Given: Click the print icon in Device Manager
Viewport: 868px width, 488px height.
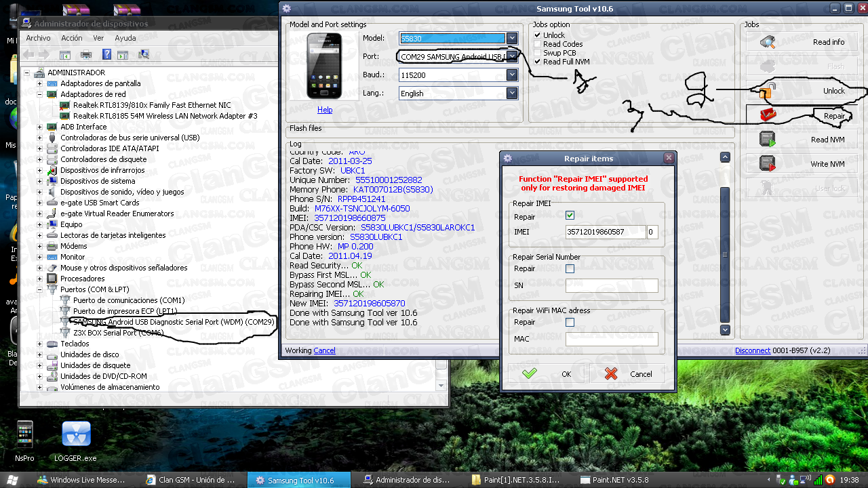Looking at the screenshot, I should tap(86, 54).
